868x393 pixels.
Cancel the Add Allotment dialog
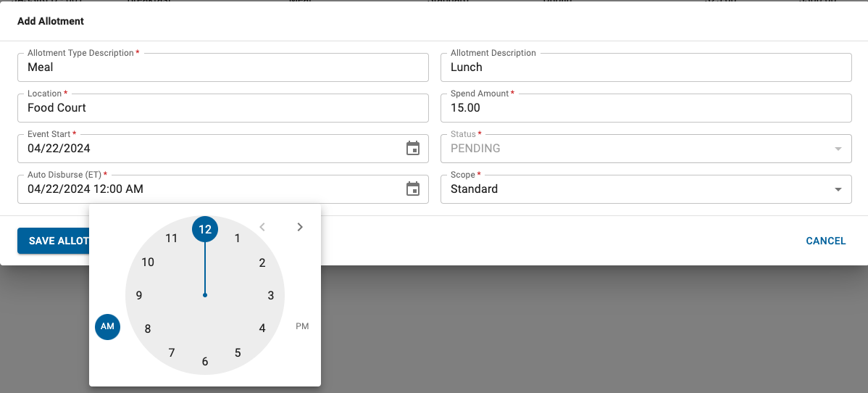tap(825, 241)
